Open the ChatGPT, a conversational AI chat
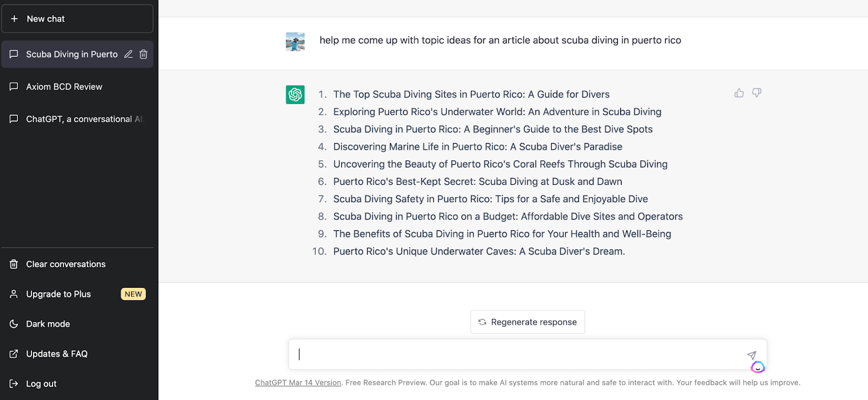The image size is (868, 400). tap(78, 119)
